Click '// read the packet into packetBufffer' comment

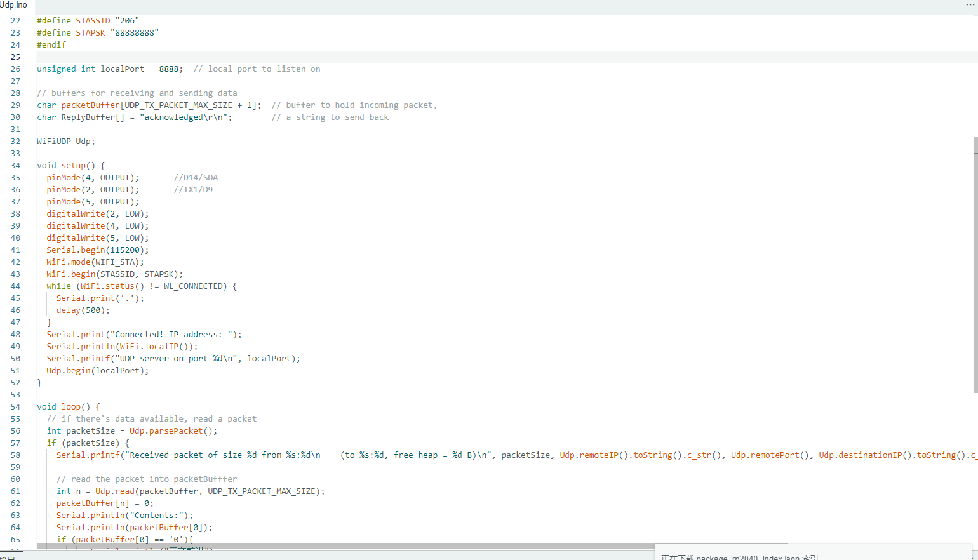tap(147, 479)
